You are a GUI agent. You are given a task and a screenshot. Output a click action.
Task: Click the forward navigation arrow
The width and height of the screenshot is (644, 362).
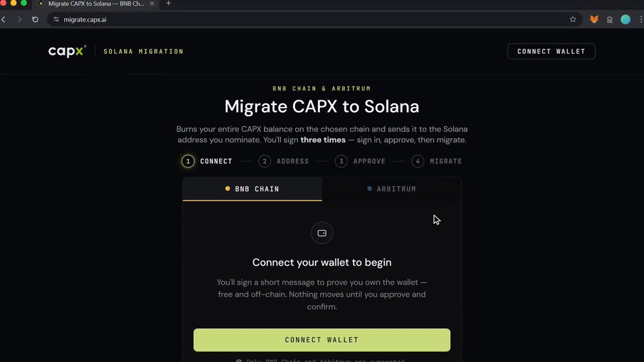[19, 19]
